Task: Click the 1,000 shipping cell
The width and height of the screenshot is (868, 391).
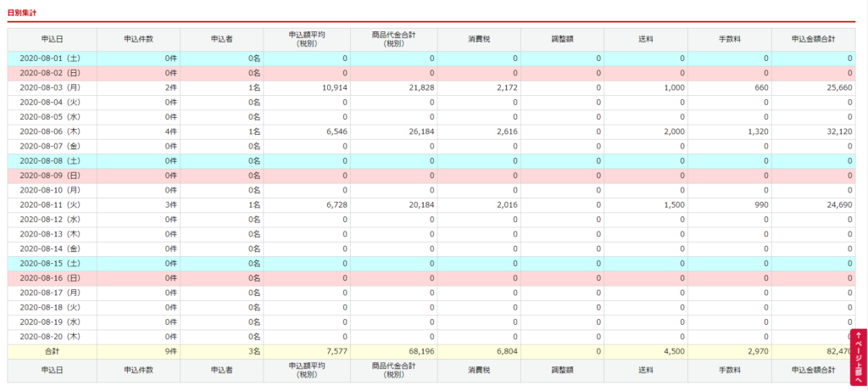Action: click(646, 88)
